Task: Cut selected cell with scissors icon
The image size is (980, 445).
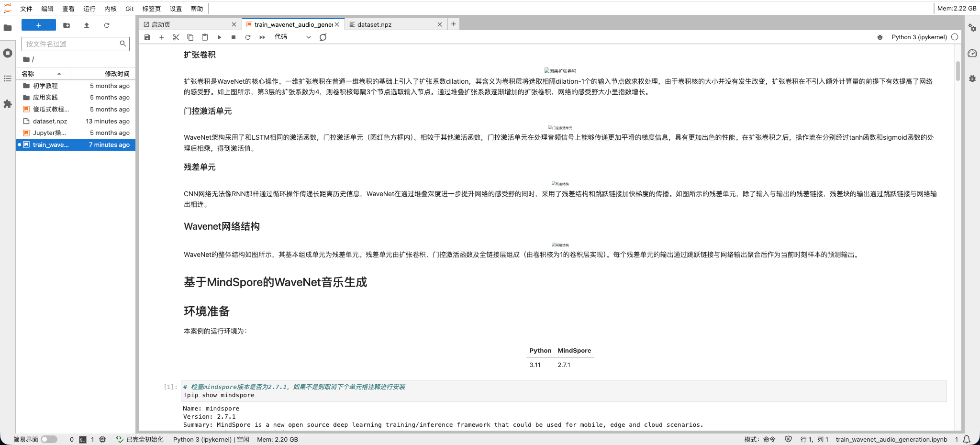Action: point(176,37)
